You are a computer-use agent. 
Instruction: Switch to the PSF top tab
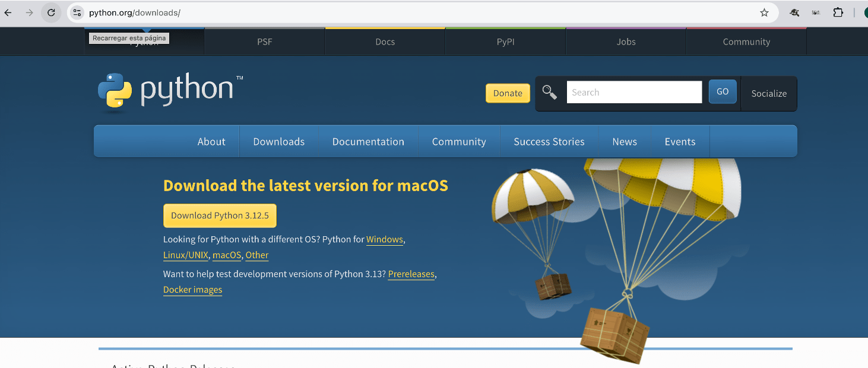click(x=265, y=42)
